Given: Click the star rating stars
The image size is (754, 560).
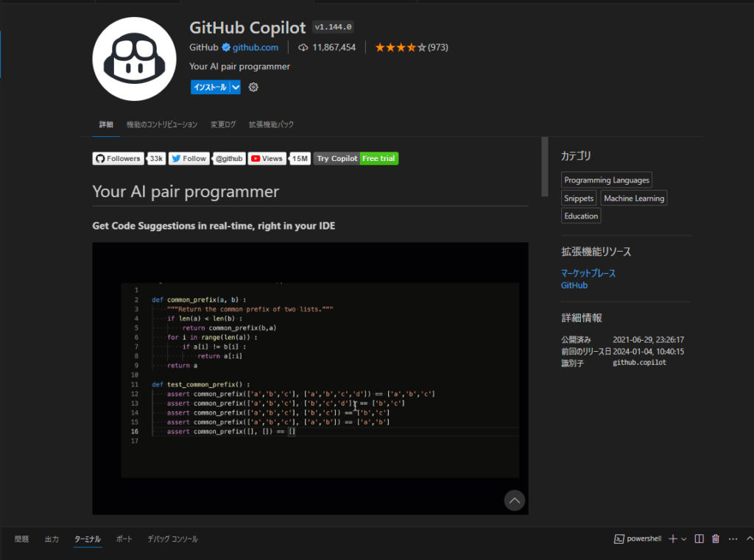Looking at the screenshot, I should tap(401, 47).
